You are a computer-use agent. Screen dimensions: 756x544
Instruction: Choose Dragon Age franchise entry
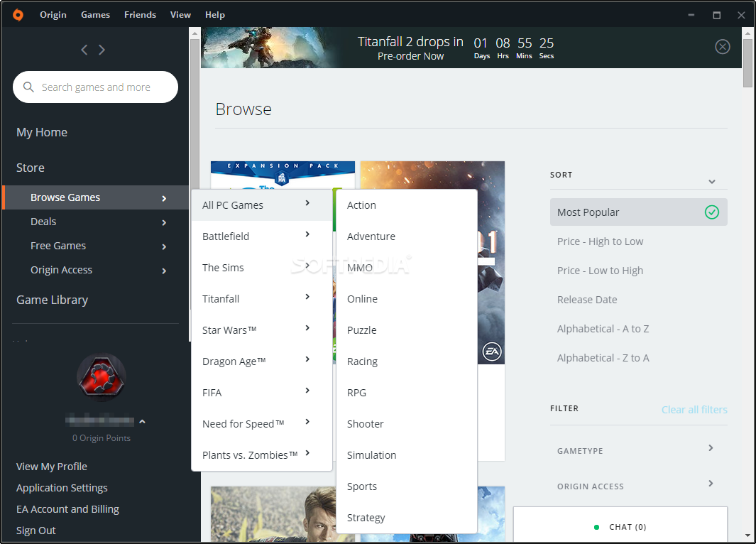coord(262,361)
